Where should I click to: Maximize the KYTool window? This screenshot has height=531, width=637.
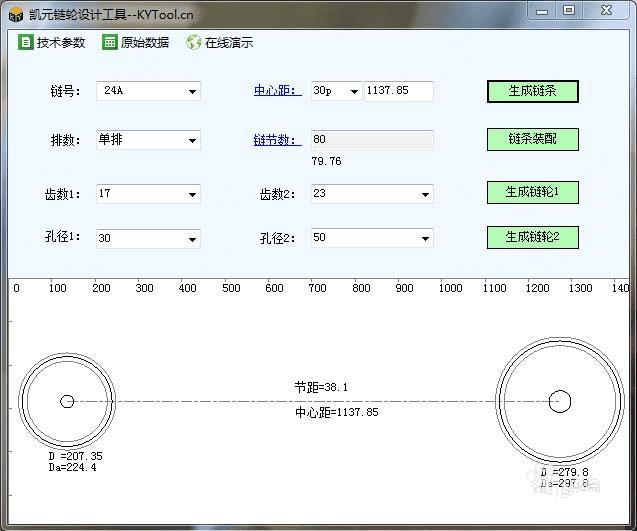click(569, 10)
